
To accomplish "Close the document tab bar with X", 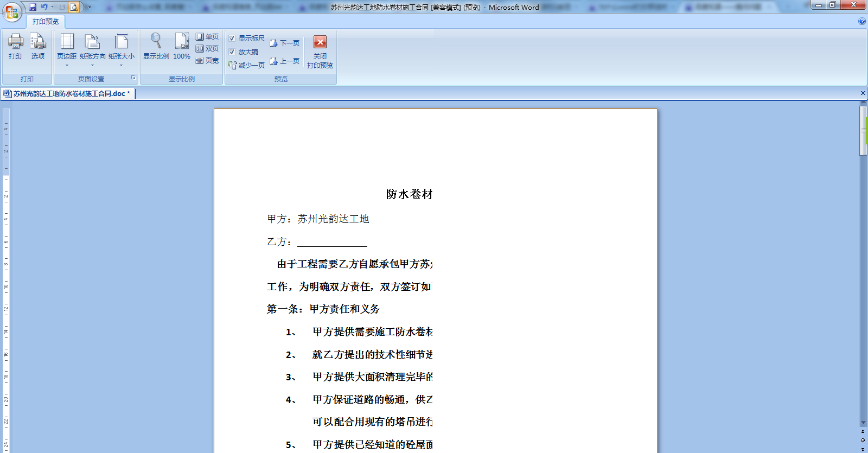I will pyautogui.click(x=863, y=93).
